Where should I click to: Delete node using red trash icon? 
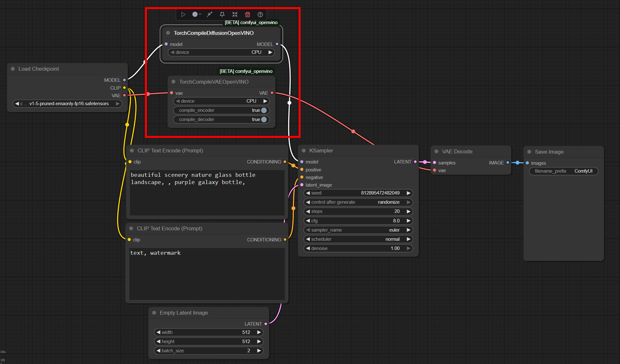click(x=248, y=15)
